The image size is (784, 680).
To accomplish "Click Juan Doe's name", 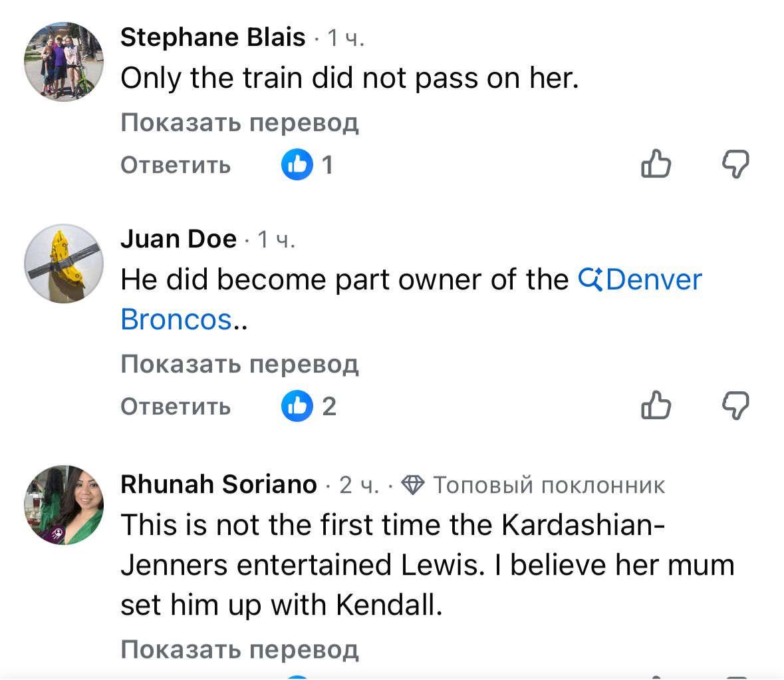I will [x=178, y=238].
